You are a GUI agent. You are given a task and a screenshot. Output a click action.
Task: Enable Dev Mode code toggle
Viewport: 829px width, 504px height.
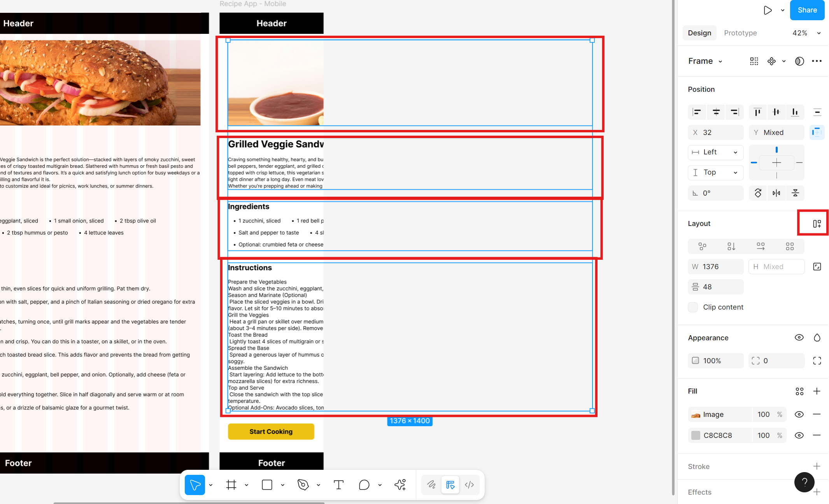(470, 485)
